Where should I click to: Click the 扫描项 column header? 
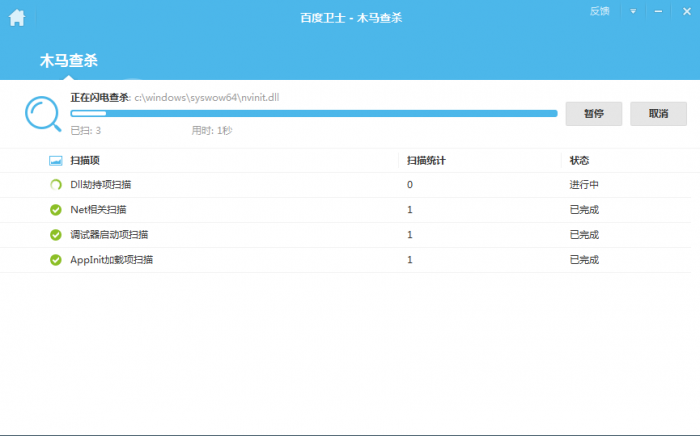pyautogui.click(x=85, y=161)
